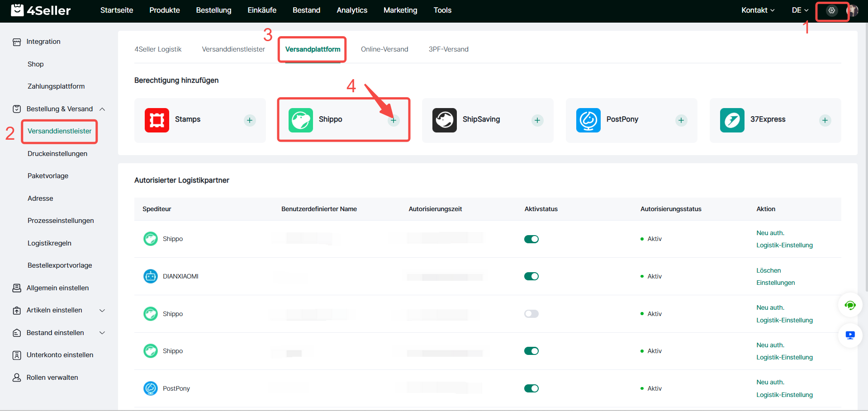Enable the inactive Shippo status toggle
The width and height of the screenshot is (868, 411).
click(x=531, y=314)
